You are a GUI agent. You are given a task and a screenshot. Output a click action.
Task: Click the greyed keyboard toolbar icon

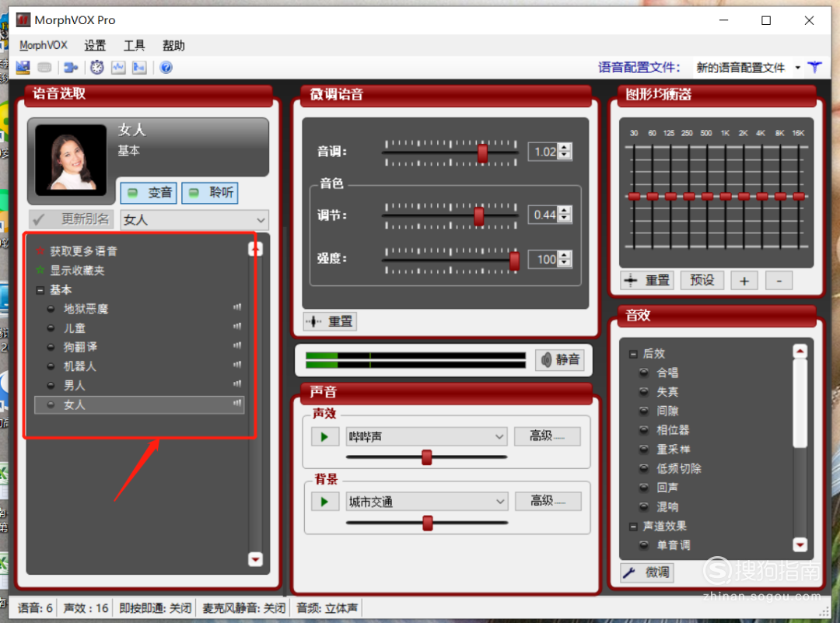[44, 68]
